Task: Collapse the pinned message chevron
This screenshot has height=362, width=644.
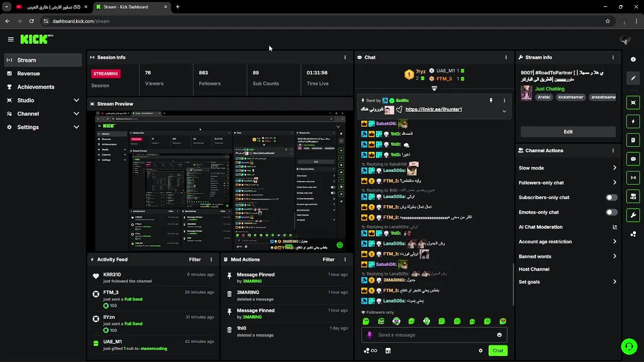Action: tap(505, 111)
